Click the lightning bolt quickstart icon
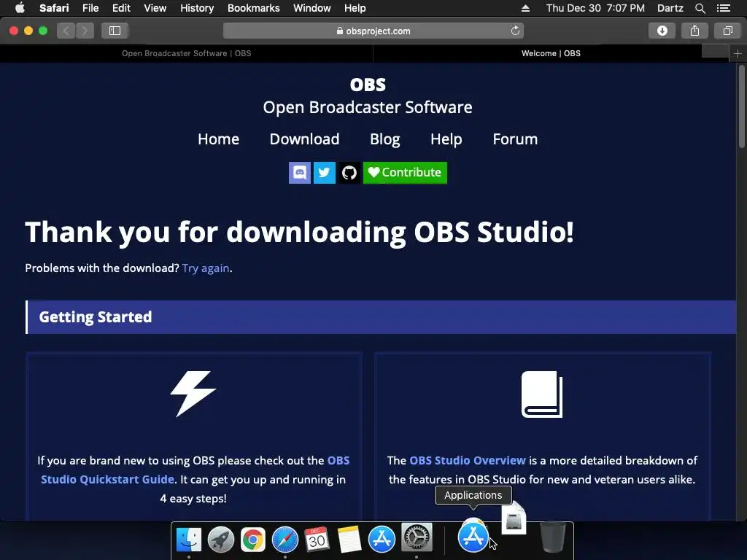The width and height of the screenshot is (747, 560). 193,394
